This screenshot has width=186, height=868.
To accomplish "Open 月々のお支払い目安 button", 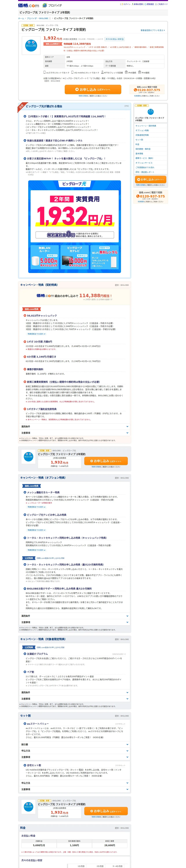I will [x=114, y=39].
